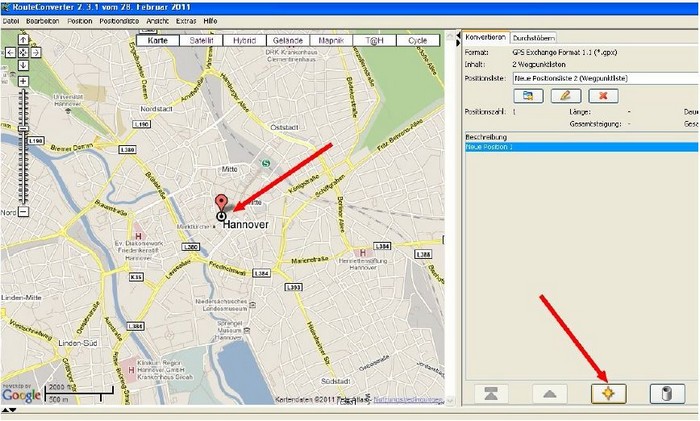The height and width of the screenshot is (421, 700).
Task: Click the move position to top button
Action: (491, 394)
